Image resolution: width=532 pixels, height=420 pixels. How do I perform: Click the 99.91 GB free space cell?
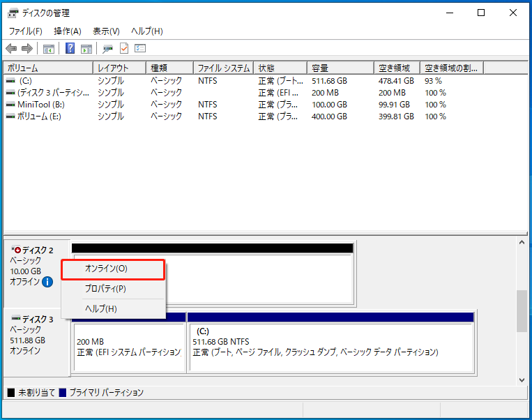pos(394,105)
